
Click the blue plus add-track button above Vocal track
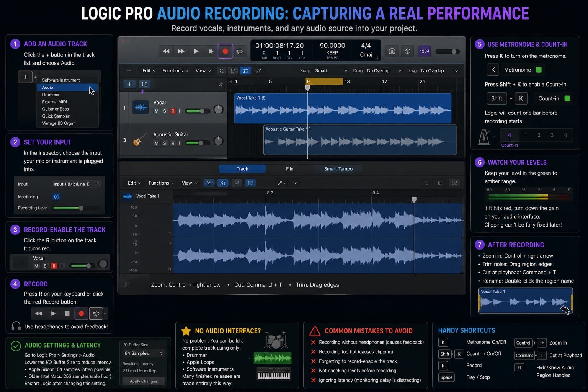click(129, 84)
